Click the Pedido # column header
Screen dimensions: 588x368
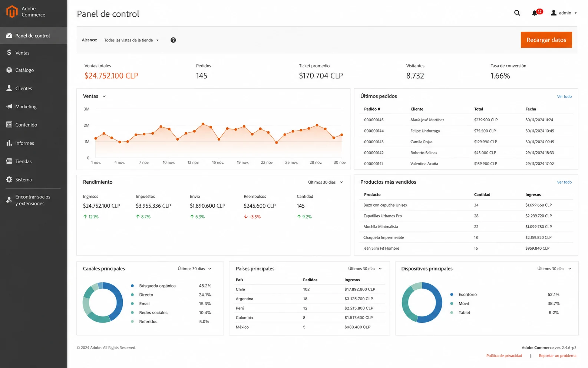click(372, 109)
